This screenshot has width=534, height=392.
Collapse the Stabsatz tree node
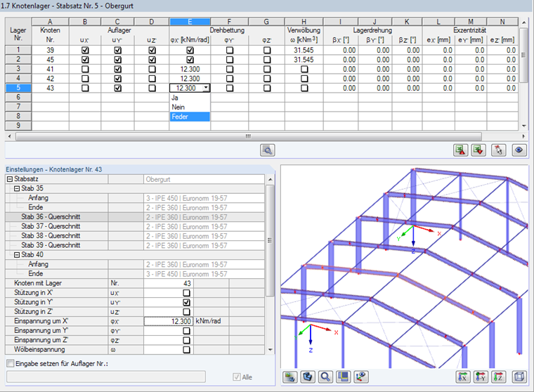click(10, 179)
